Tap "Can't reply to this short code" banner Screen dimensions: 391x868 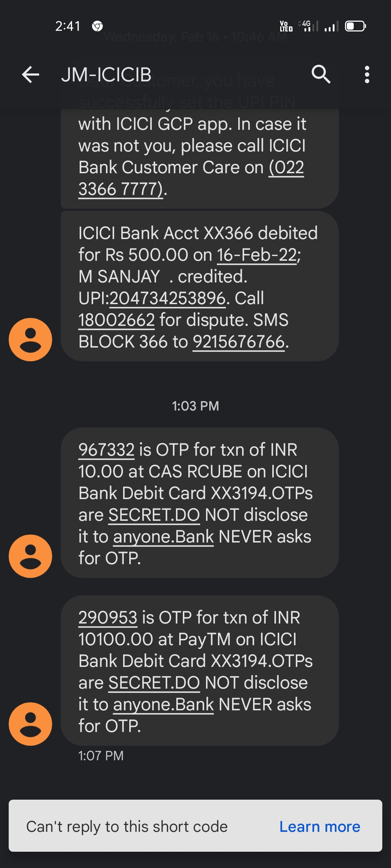[x=127, y=827]
